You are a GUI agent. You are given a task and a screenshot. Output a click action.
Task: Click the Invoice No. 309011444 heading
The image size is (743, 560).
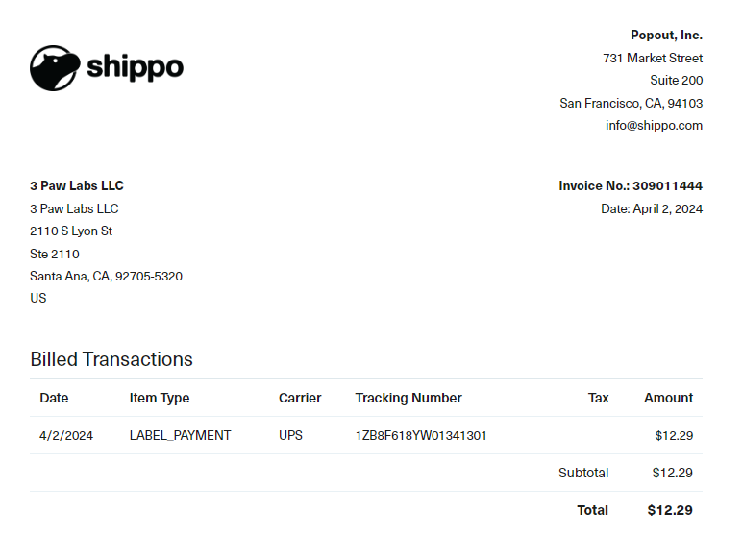click(631, 185)
